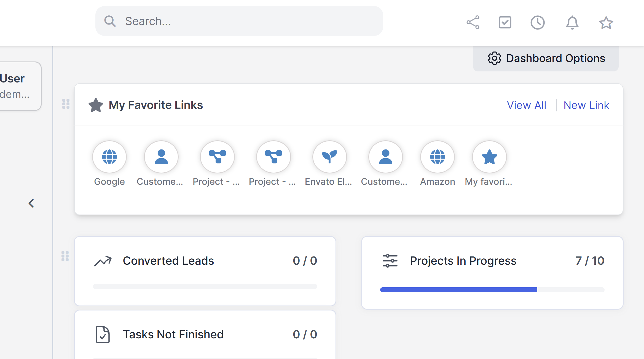Viewport: 644px width, 359px height.
Task: Open the timesheets clock icon
Action: point(538,22)
